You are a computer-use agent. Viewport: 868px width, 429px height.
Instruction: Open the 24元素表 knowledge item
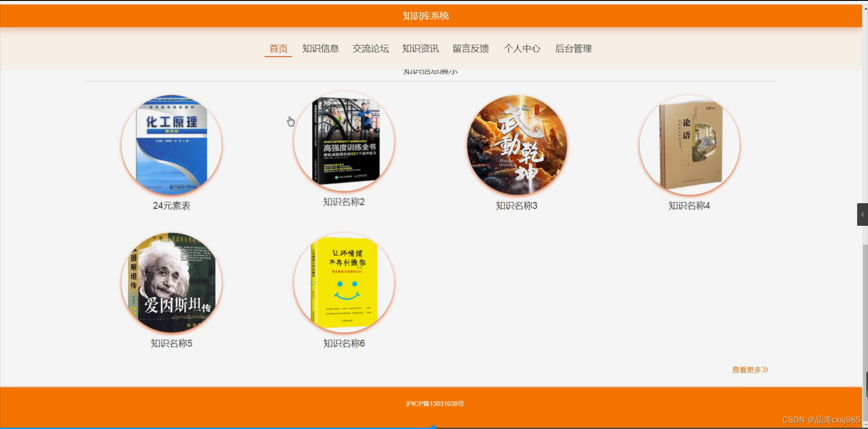[171, 145]
